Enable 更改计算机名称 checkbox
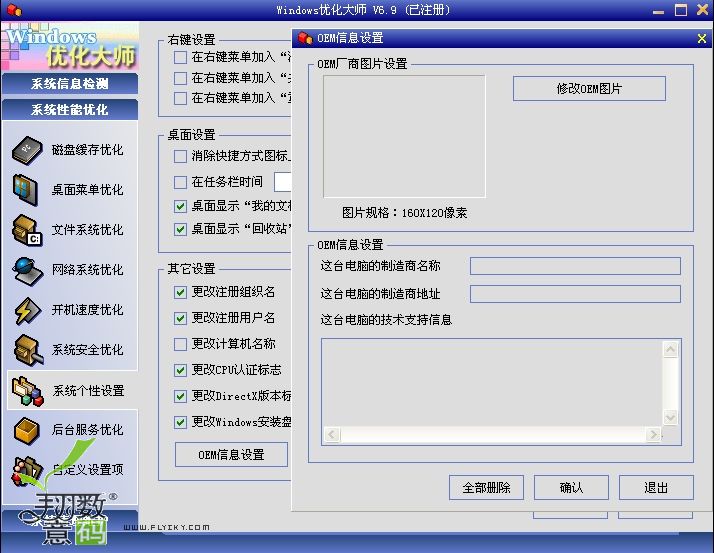This screenshot has height=553, width=714. pyautogui.click(x=180, y=344)
